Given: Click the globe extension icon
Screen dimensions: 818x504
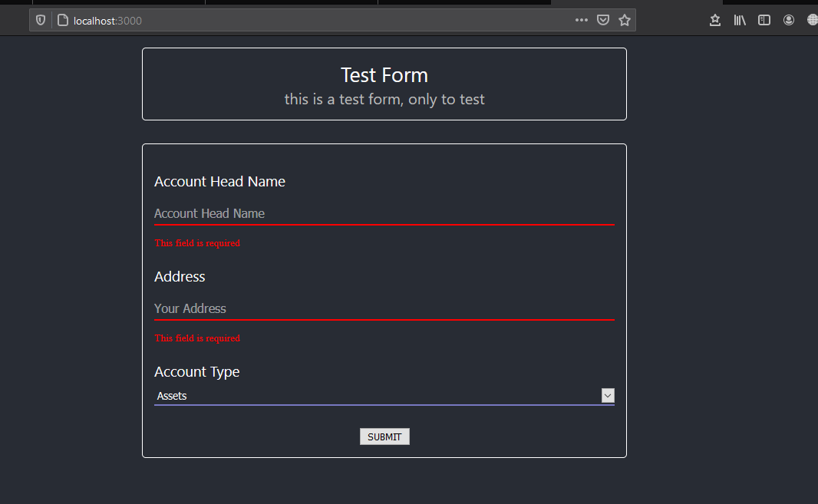Looking at the screenshot, I should click(813, 21).
